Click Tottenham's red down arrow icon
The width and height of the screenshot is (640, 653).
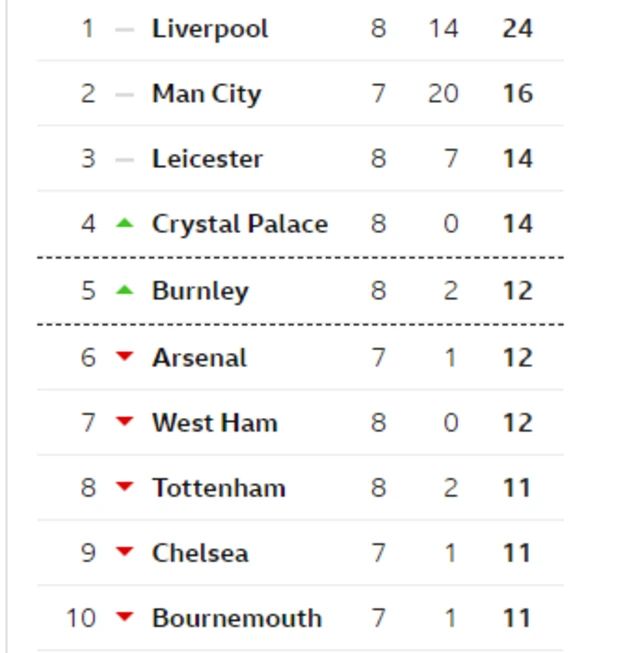124,488
